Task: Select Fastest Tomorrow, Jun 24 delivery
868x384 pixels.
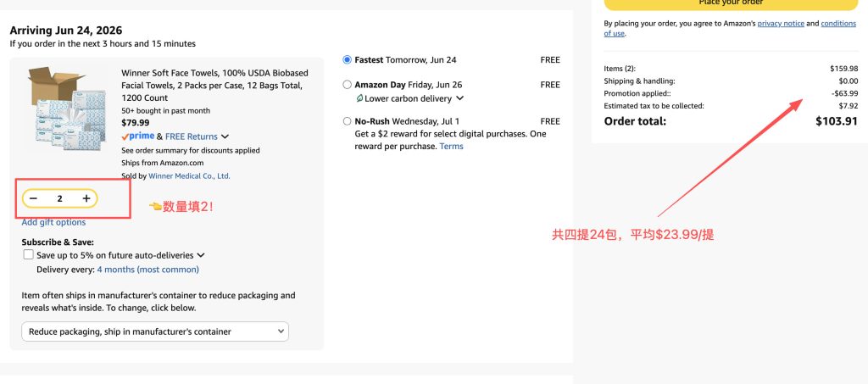Action: [347, 59]
